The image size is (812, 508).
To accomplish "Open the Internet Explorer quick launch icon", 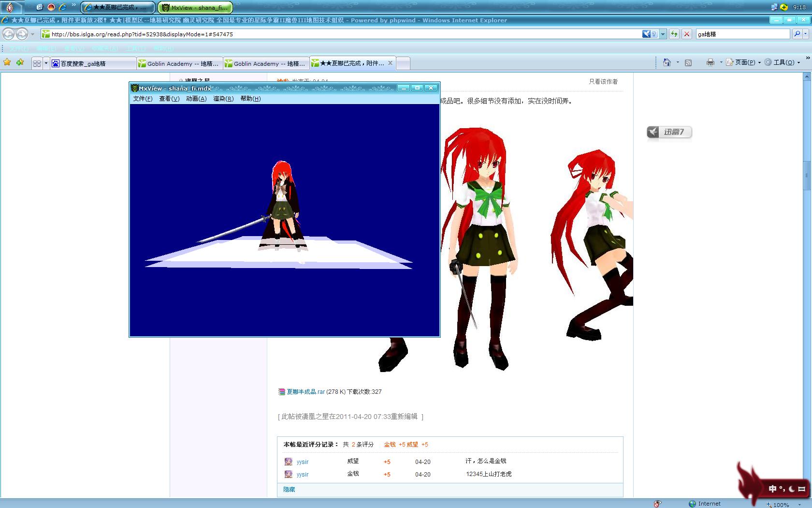I will click(62, 7).
